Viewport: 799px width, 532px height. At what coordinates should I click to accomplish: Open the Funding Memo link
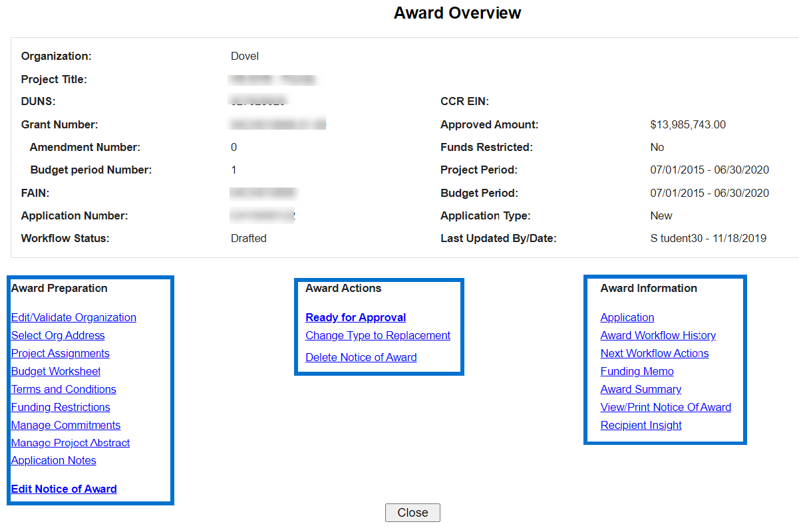click(637, 372)
